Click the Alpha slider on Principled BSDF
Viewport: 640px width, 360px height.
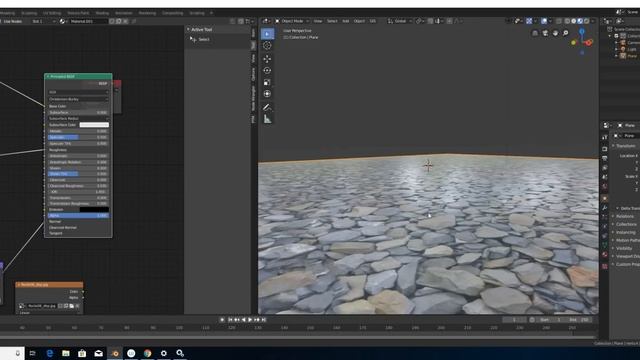tap(78, 216)
